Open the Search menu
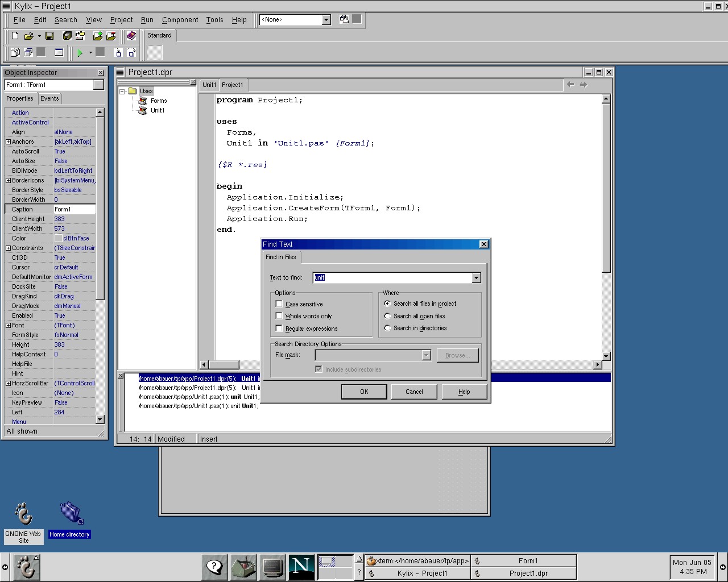The height and width of the screenshot is (582, 728). click(66, 20)
